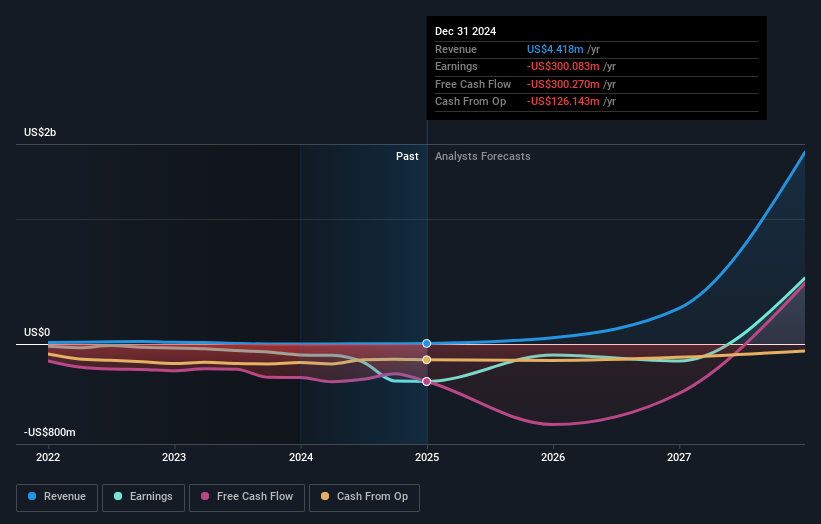Click the Analysts Forecasts section label
Screen dimensions: 821x524
[x=482, y=156]
